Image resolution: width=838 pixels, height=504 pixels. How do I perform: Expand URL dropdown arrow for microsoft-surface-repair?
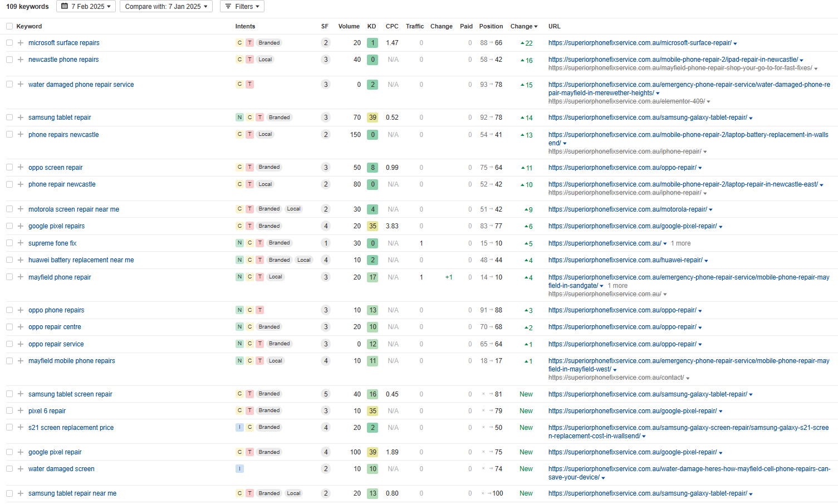[736, 43]
